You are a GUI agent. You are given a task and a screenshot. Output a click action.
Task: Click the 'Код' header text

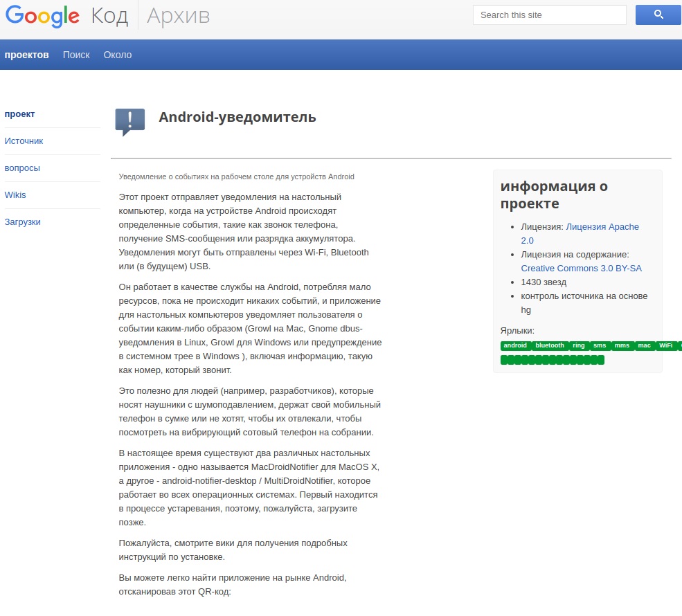109,16
